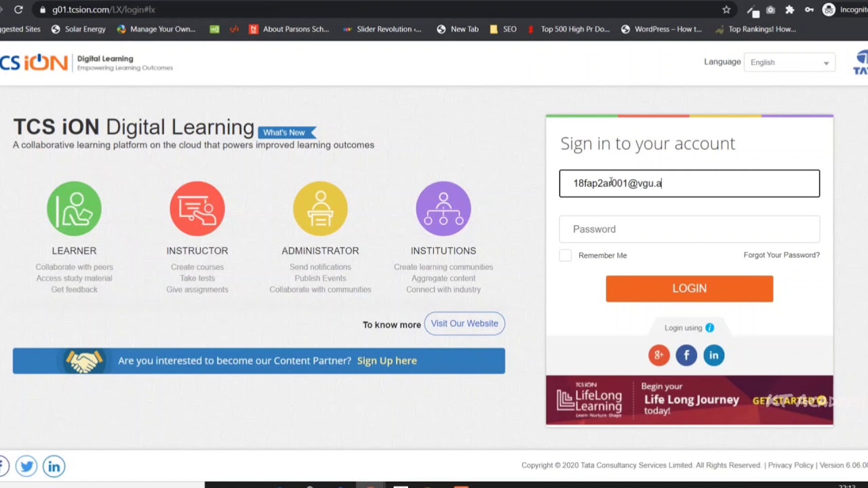Screen dimensions: 868x488
Task: Sign in with LinkedIn icon
Action: click(713, 355)
